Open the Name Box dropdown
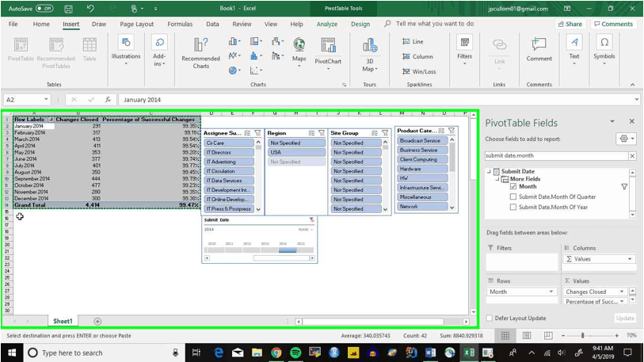The image size is (644, 362). point(46,100)
